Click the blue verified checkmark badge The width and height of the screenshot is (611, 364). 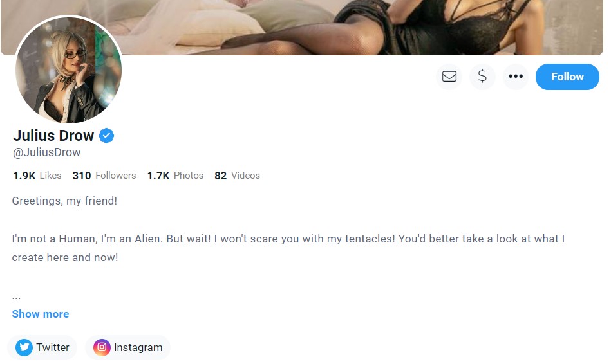(x=106, y=136)
